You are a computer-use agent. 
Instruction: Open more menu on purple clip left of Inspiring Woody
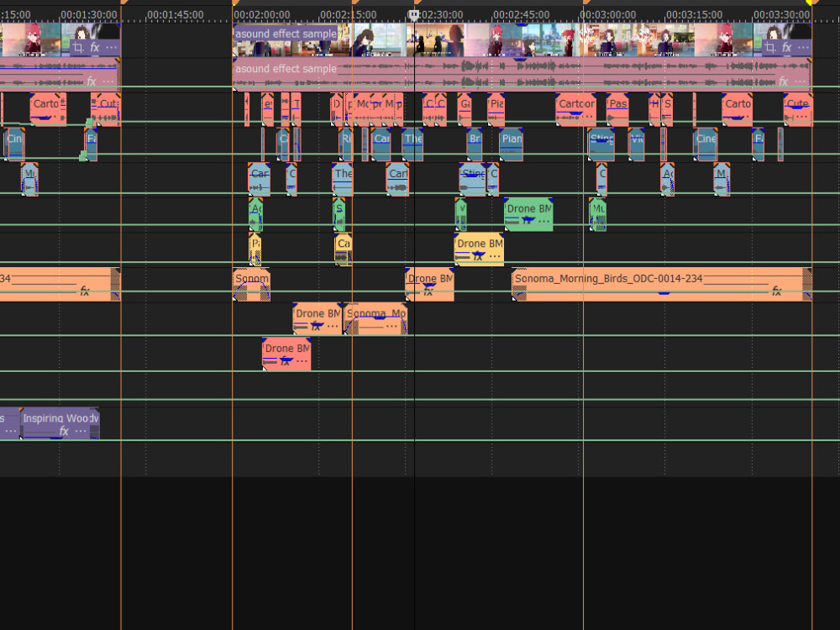tap(10, 431)
